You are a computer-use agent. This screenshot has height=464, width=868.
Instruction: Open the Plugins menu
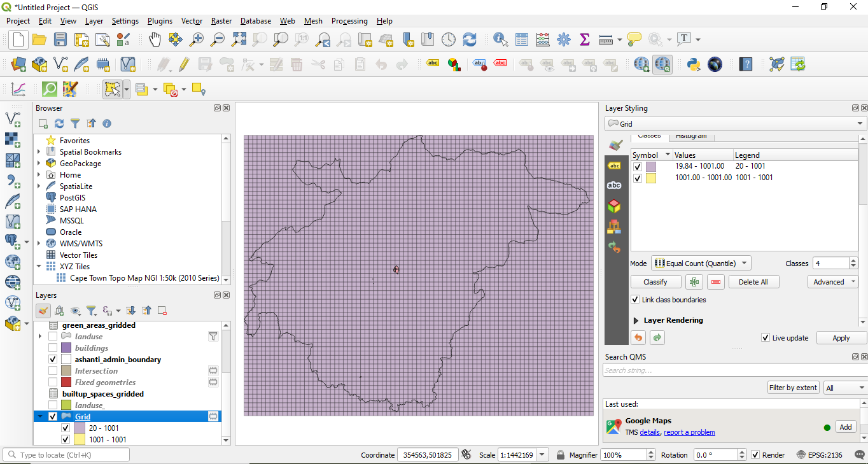(x=160, y=21)
